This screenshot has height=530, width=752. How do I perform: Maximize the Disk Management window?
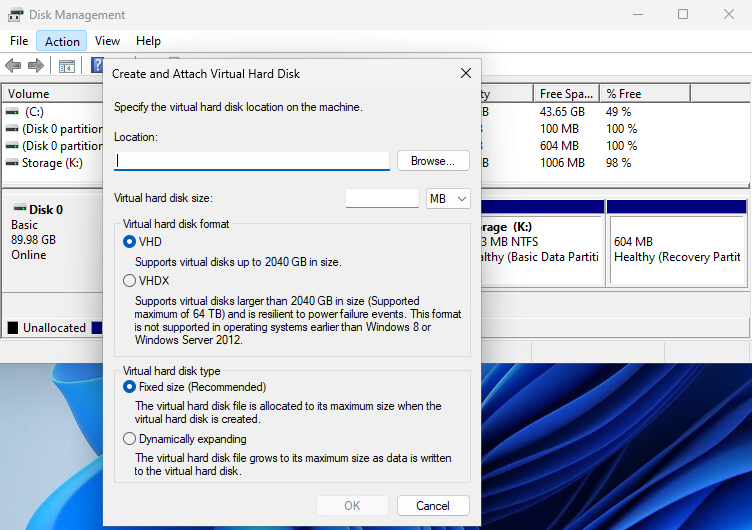coord(683,14)
